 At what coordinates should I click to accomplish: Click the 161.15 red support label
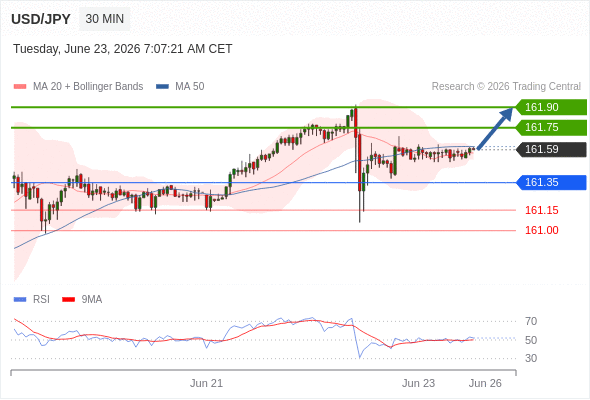[x=541, y=210]
